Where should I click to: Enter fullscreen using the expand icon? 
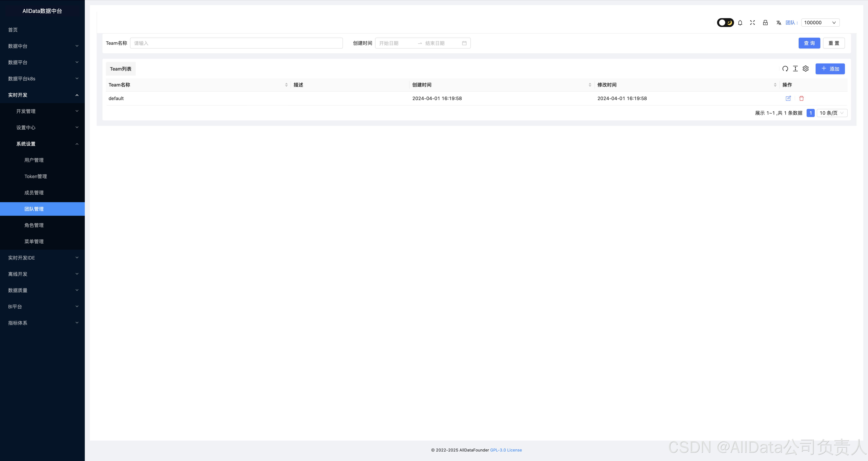tap(753, 23)
